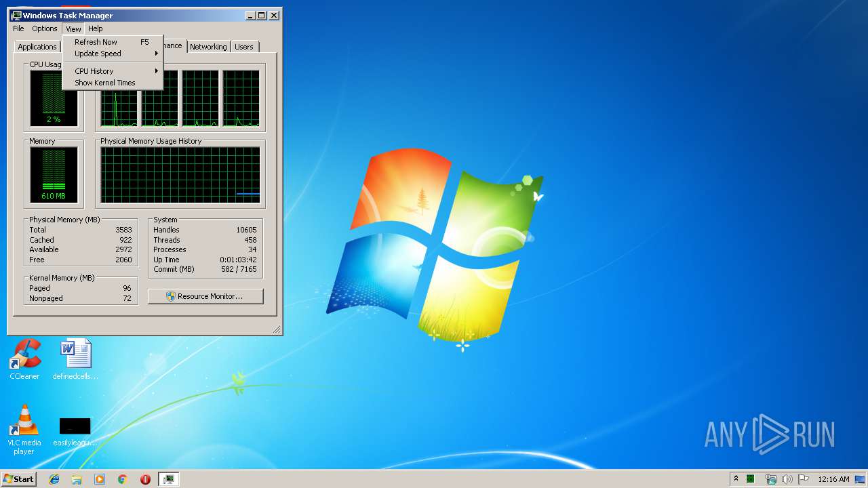Maximize the Task Manager window

click(262, 15)
